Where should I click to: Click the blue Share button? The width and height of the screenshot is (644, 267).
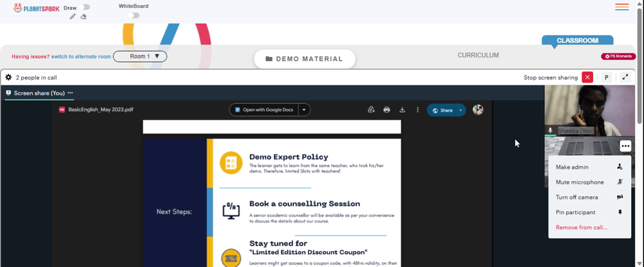pos(442,110)
